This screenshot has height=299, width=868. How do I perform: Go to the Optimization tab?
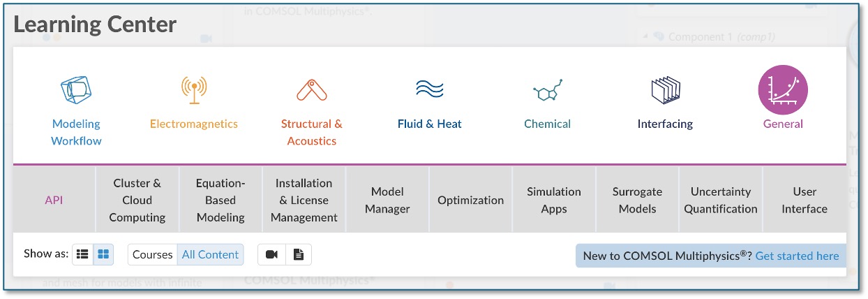click(470, 200)
